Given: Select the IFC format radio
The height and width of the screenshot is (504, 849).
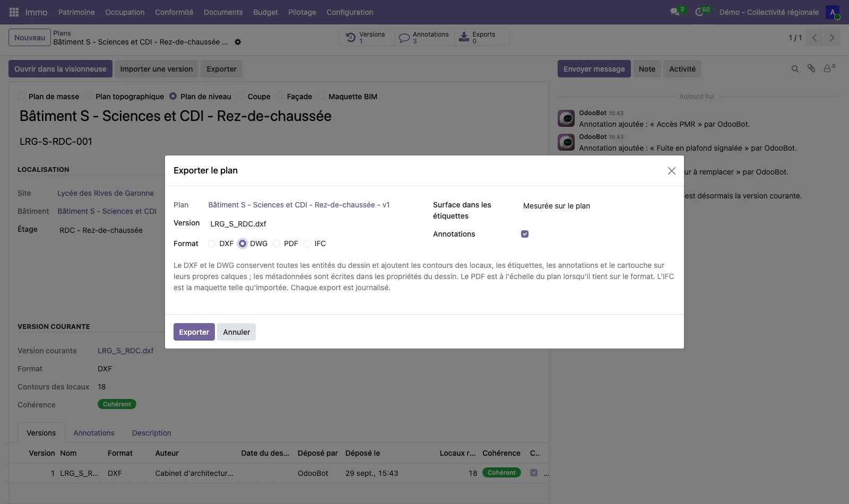Looking at the screenshot, I should [x=307, y=244].
